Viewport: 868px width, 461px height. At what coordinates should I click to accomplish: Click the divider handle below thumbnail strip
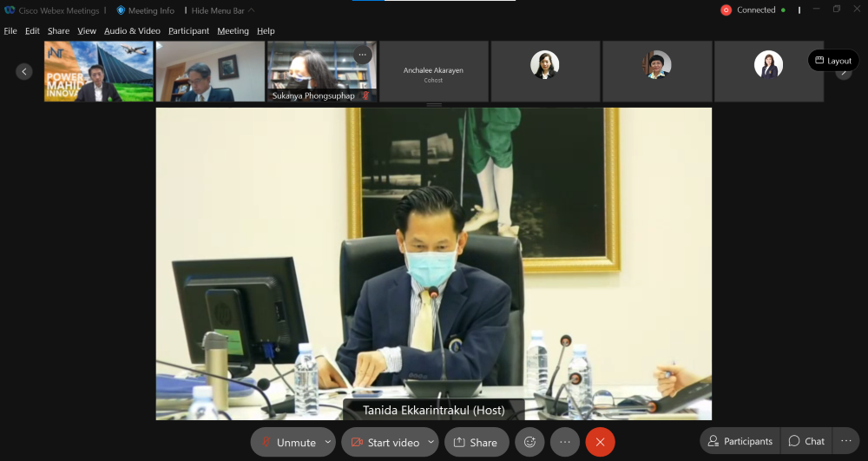click(434, 105)
